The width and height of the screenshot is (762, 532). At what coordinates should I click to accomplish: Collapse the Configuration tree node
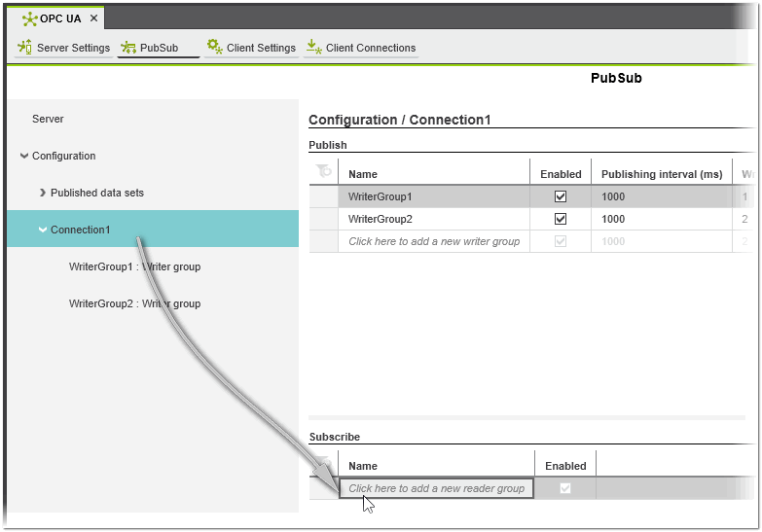23,156
